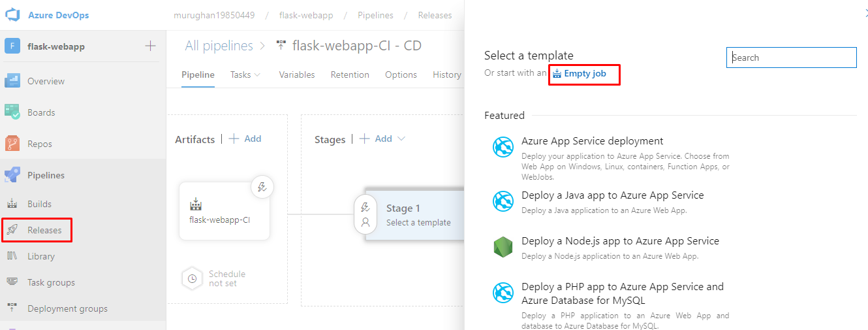The width and height of the screenshot is (868, 330).
Task: Open the Variables tab
Action: pos(297,74)
